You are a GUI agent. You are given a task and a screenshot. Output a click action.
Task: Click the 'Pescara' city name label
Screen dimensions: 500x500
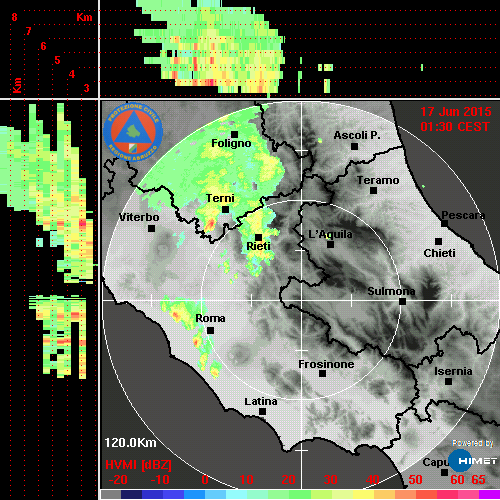463,215
